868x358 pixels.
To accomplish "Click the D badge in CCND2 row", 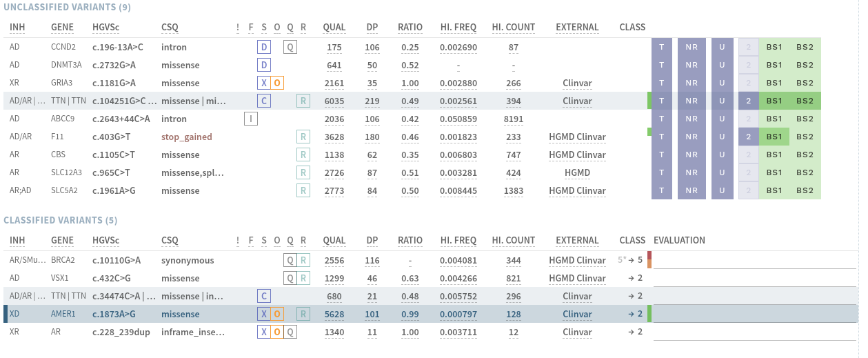I will [264, 47].
